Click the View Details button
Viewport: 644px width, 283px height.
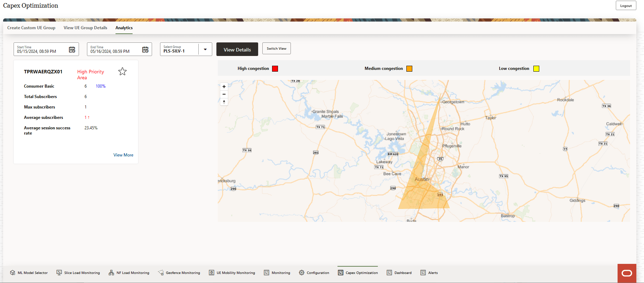pyautogui.click(x=237, y=49)
